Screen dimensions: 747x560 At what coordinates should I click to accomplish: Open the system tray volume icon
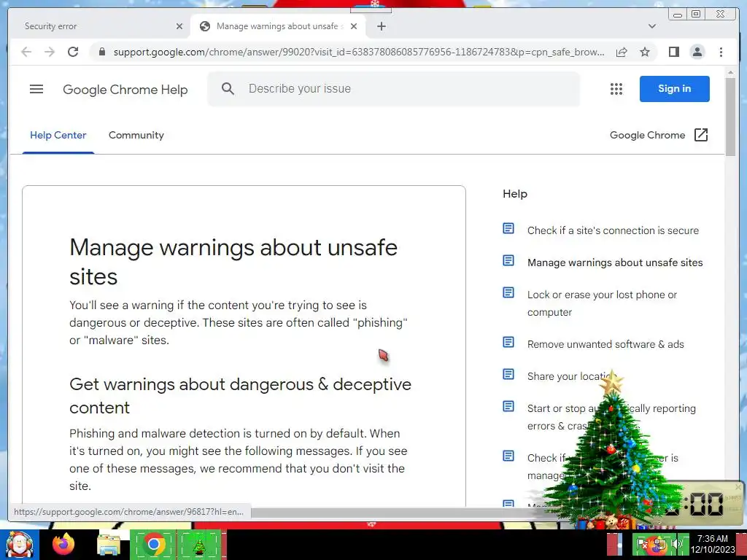(676, 544)
